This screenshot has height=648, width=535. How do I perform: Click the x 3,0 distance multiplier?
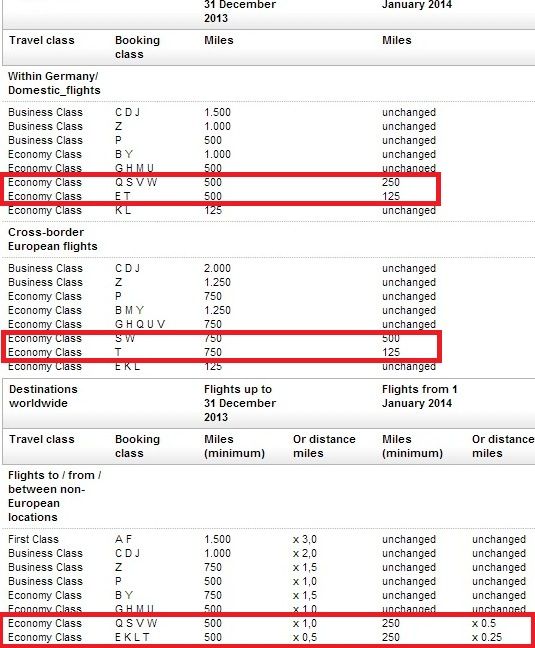pyautogui.click(x=305, y=539)
